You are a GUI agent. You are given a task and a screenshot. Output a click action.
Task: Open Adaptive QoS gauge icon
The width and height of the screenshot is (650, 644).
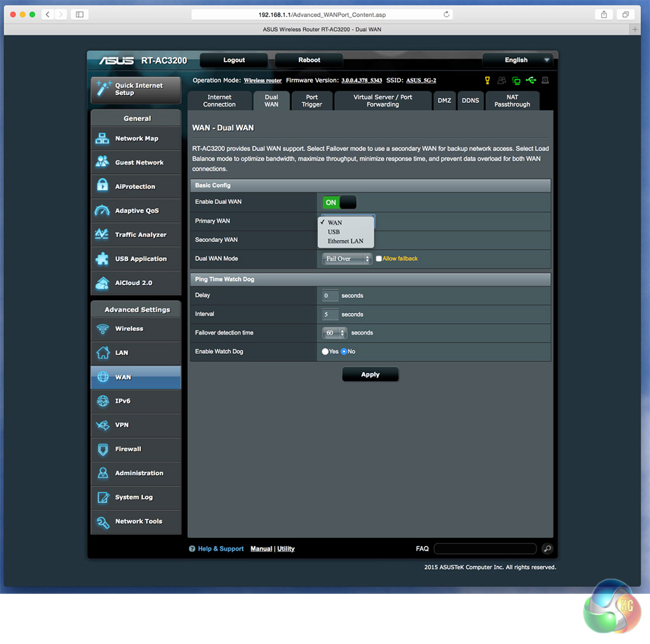102,210
